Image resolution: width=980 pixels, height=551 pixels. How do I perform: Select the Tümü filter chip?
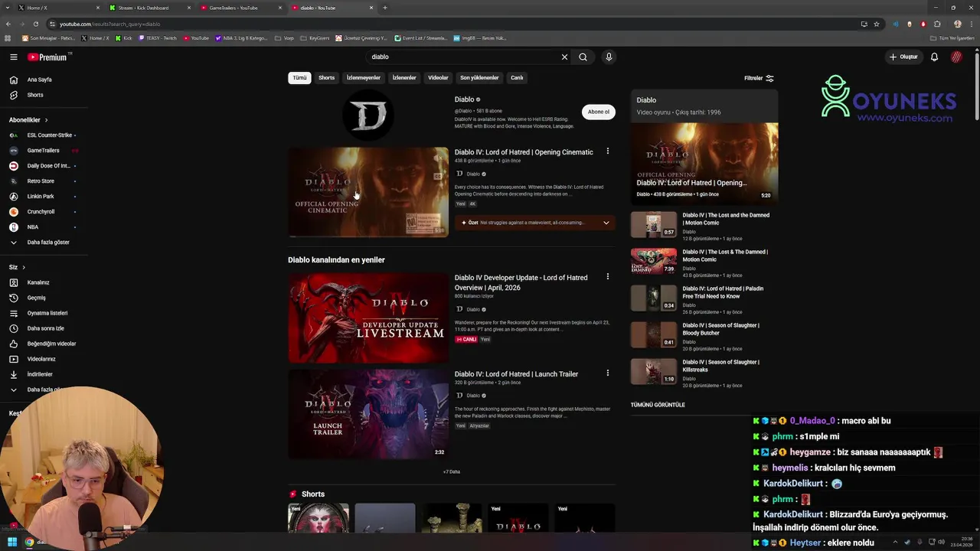[x=299, y=78]
